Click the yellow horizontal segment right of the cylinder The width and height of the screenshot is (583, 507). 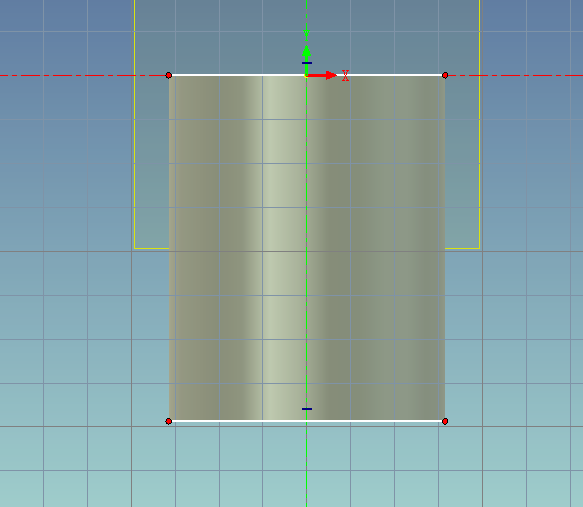[462, 248]
